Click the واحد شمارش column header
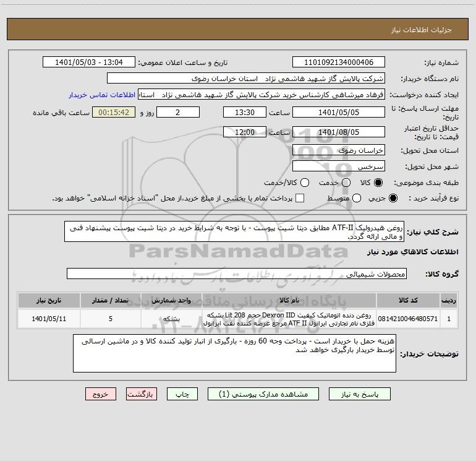The width and height of the screenshot is (476, 461). point(171,300)
